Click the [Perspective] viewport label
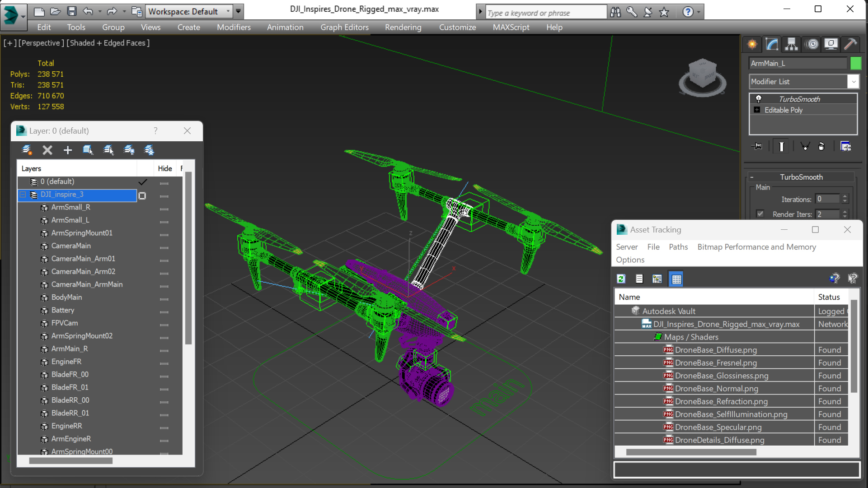The width and height of the screenshot is (868, 488). click(x=41, y=43)
